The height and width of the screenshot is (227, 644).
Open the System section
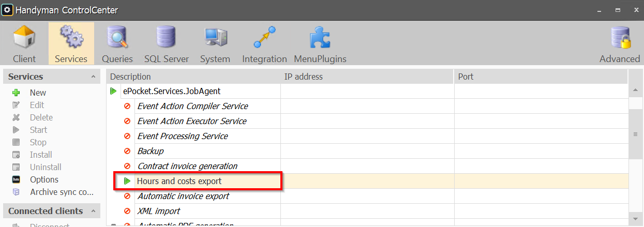(215, 43)
